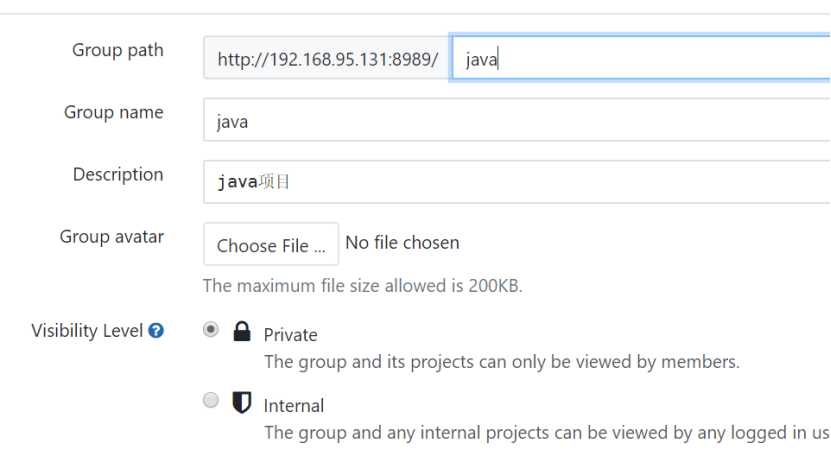The image size is (831, 457).
Task: Click the Private description about members only
Action: (501, 362)
